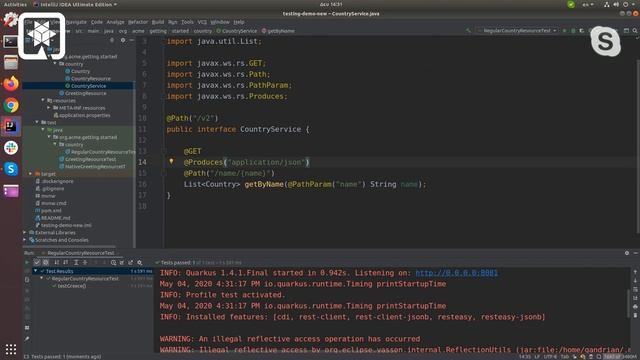Open the Refactor menu

point(138,22)
